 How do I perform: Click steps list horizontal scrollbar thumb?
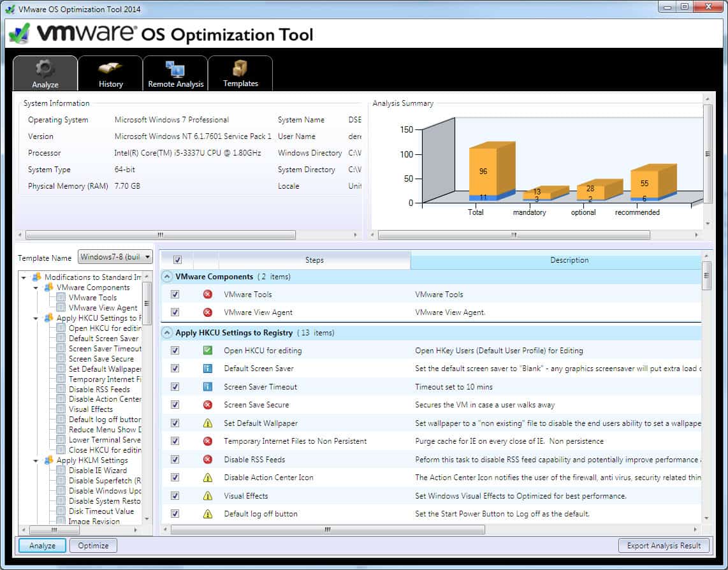tap(328, 529)
